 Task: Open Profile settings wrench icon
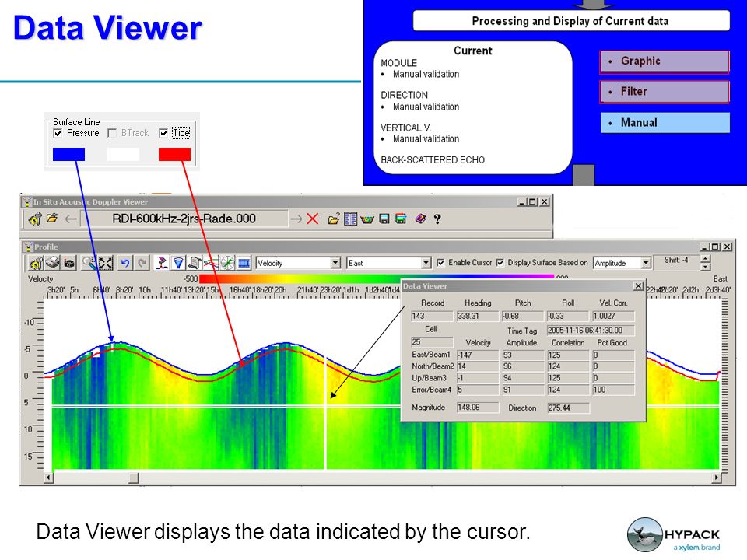36,263
